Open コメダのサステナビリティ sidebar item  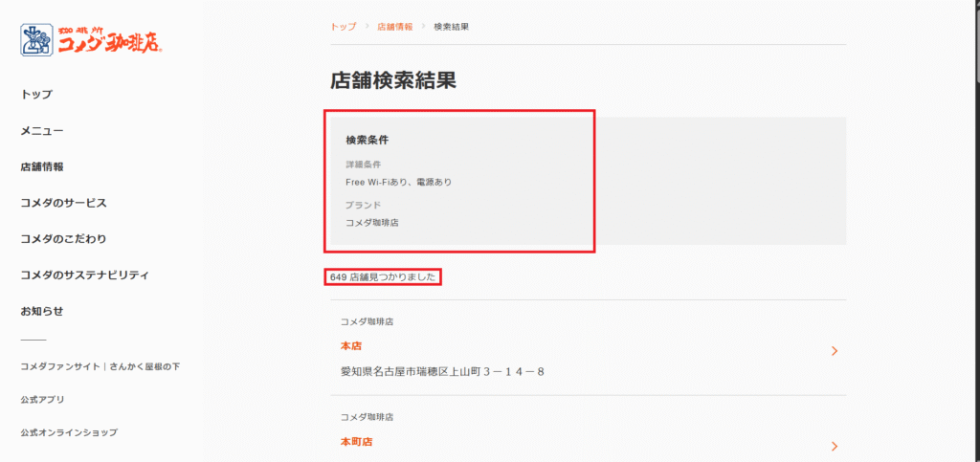[84, 275]
